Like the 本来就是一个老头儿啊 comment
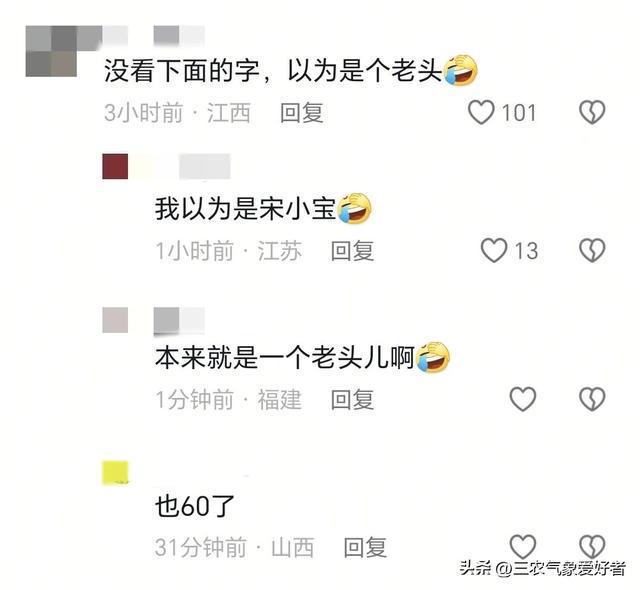640x590 pixels. 523,399
